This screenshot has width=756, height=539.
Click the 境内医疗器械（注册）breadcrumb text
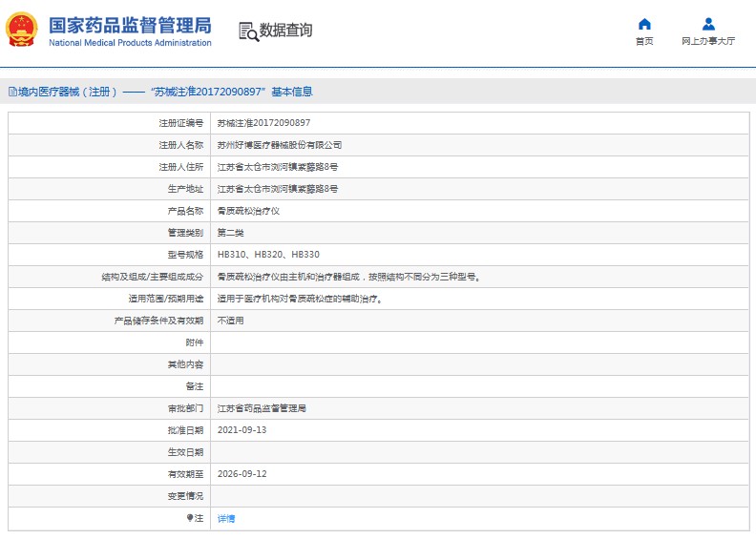pos(67,92)
